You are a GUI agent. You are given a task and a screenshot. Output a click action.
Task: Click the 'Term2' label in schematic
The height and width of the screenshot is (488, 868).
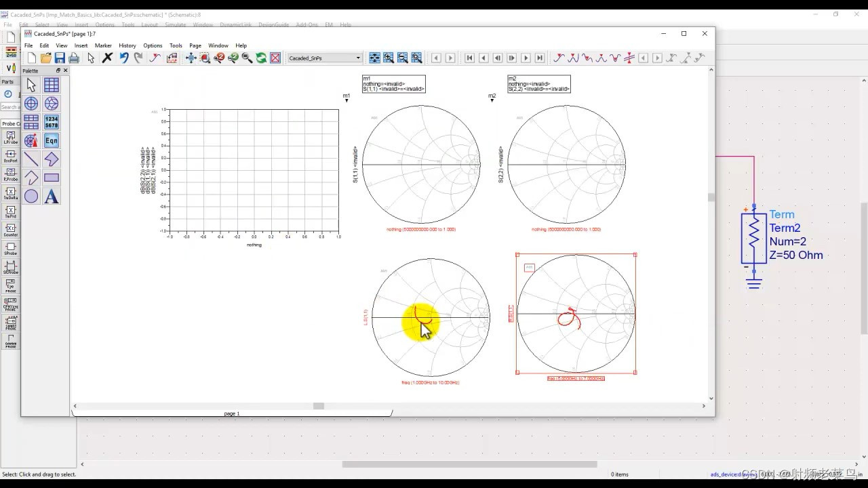(x=785, y=228)
